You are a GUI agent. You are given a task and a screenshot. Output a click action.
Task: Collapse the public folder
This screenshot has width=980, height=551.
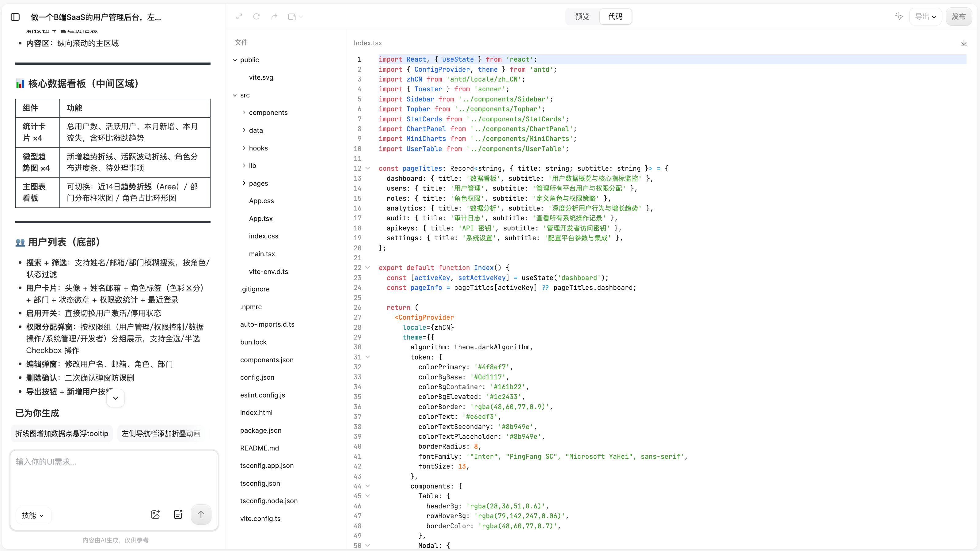coord(235,60)
